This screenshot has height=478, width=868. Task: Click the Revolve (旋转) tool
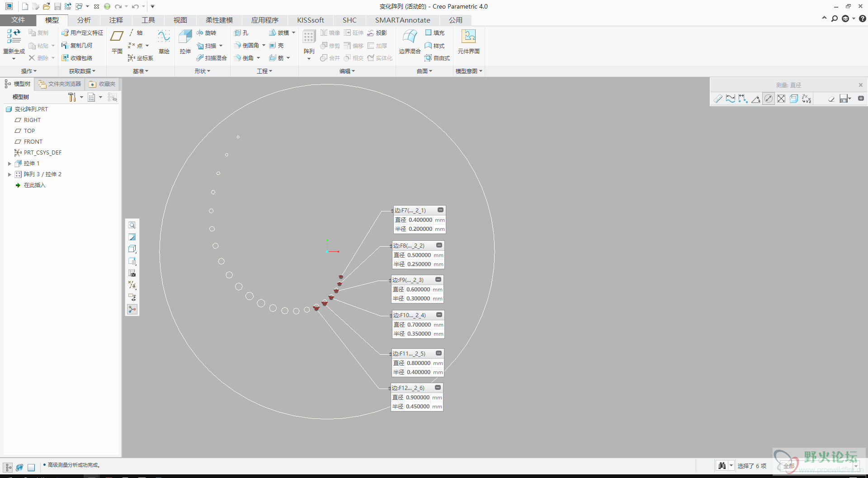pyautogui.click(x=206, y=33)
